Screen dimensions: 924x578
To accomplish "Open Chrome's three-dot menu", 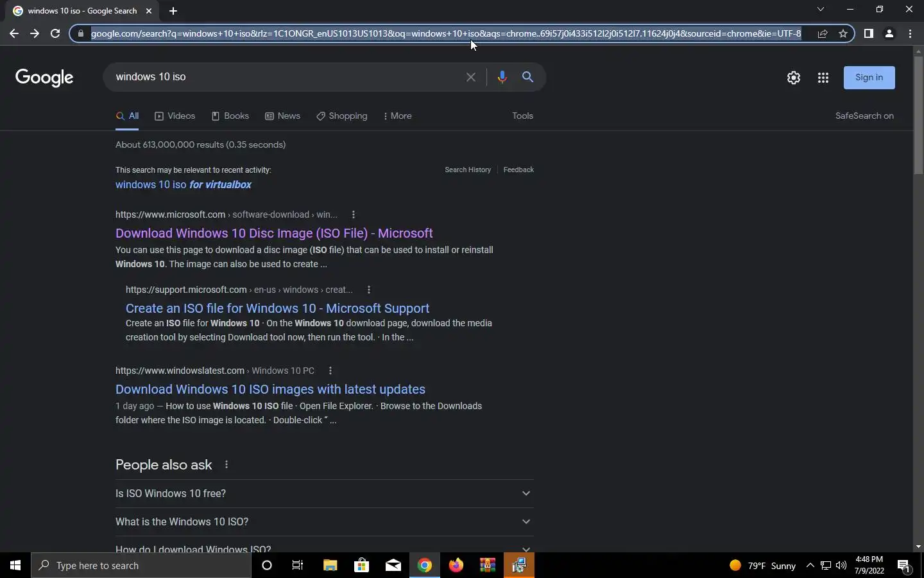I will click(x=911, y=33).
